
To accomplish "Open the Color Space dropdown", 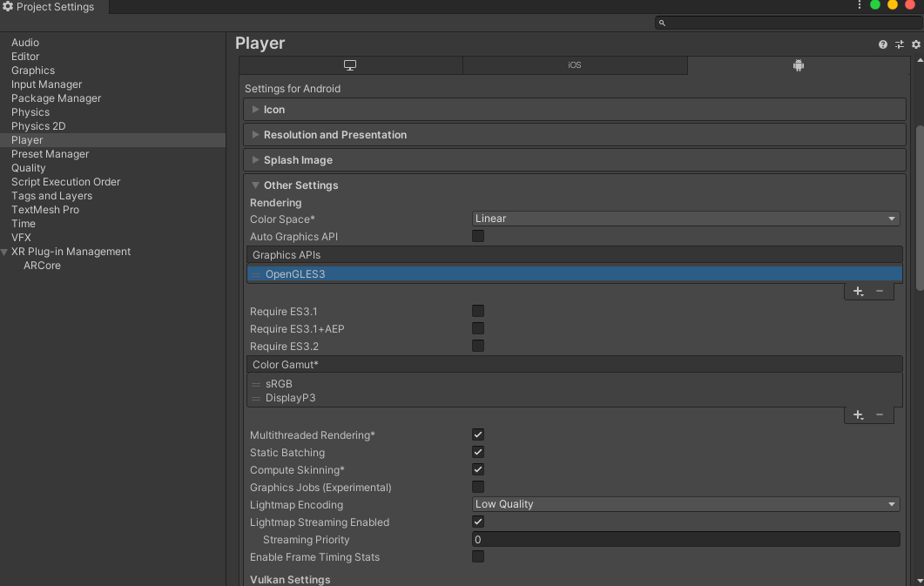I will tap(685, 219).
